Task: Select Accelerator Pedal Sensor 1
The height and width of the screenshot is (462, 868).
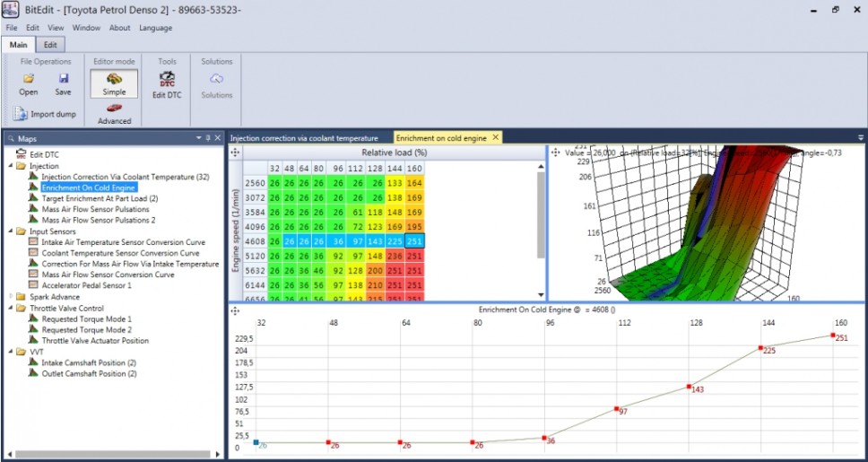Action: (x=86, y=285)
